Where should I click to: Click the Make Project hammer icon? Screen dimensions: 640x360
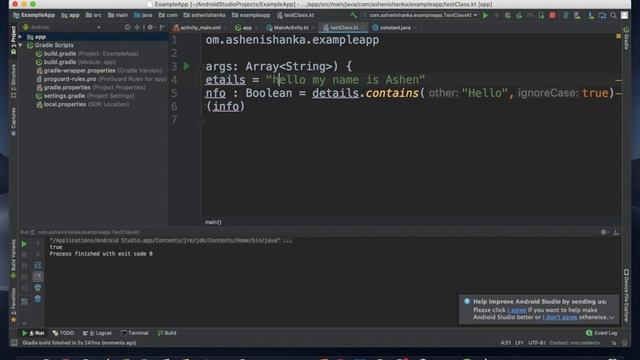pos(353,16)
